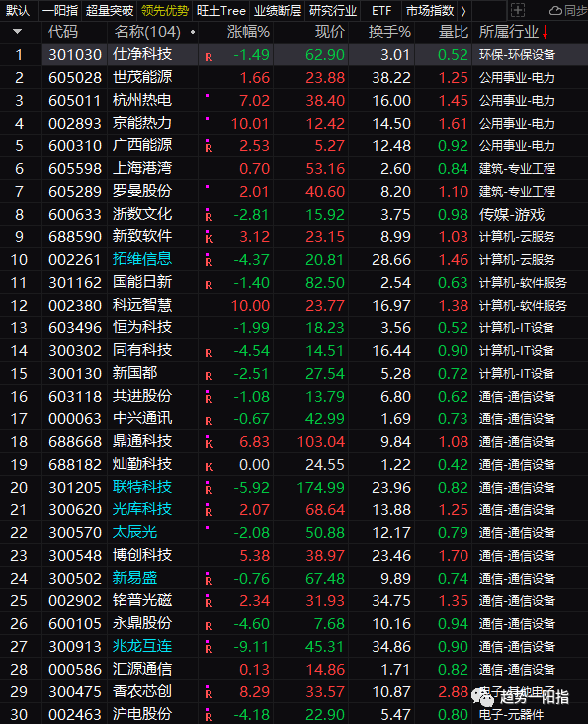
Task: Click the R icon beside 光库科技
Action: point(209,512)
